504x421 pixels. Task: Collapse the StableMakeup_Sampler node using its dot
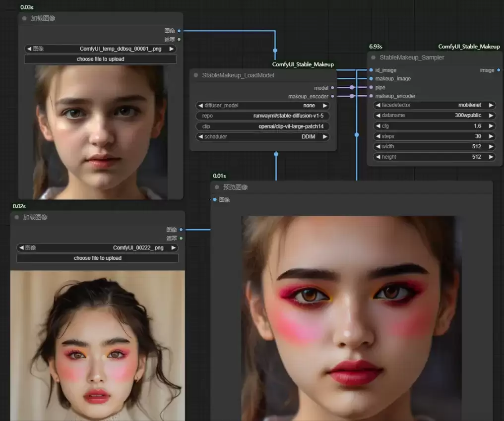(x=373, y=58)
